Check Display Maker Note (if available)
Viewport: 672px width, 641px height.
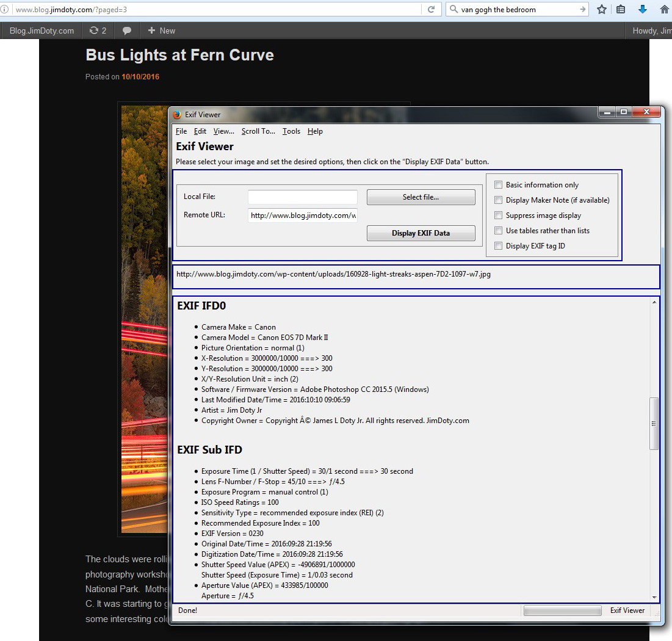coord(499,200)
